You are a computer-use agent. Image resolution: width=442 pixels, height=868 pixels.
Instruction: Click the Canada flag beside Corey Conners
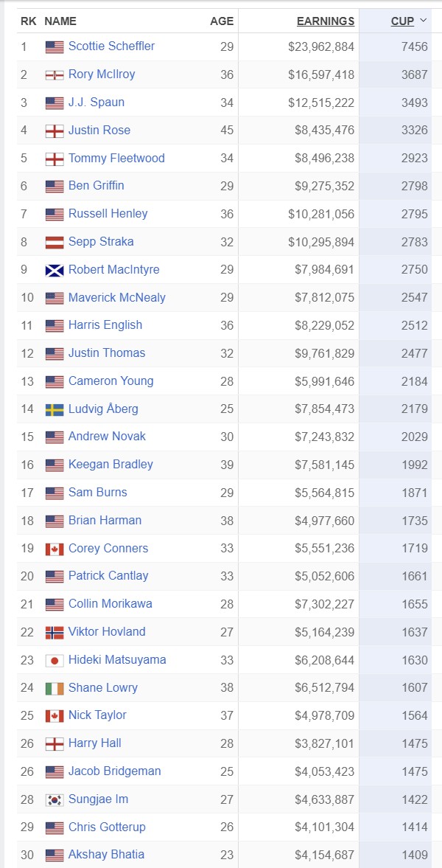click(55, 549)
